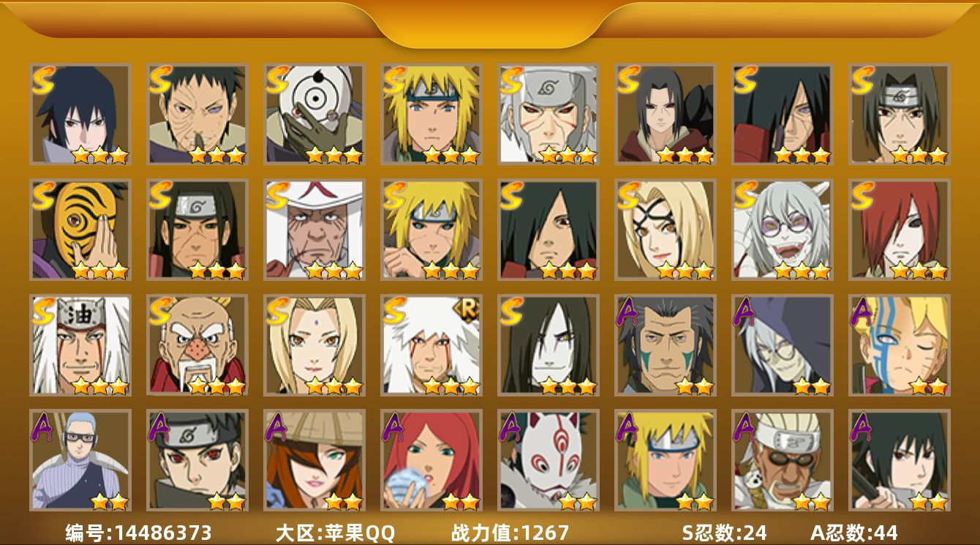
Task: Choose the straw hat brown-haired woman card
Action: (x=314, y=460)
